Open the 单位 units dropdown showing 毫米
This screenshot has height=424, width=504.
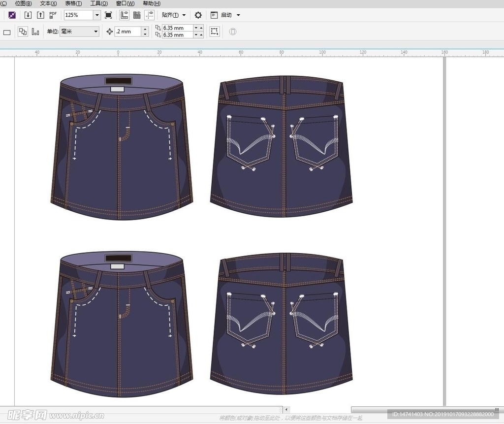(79, 32)
